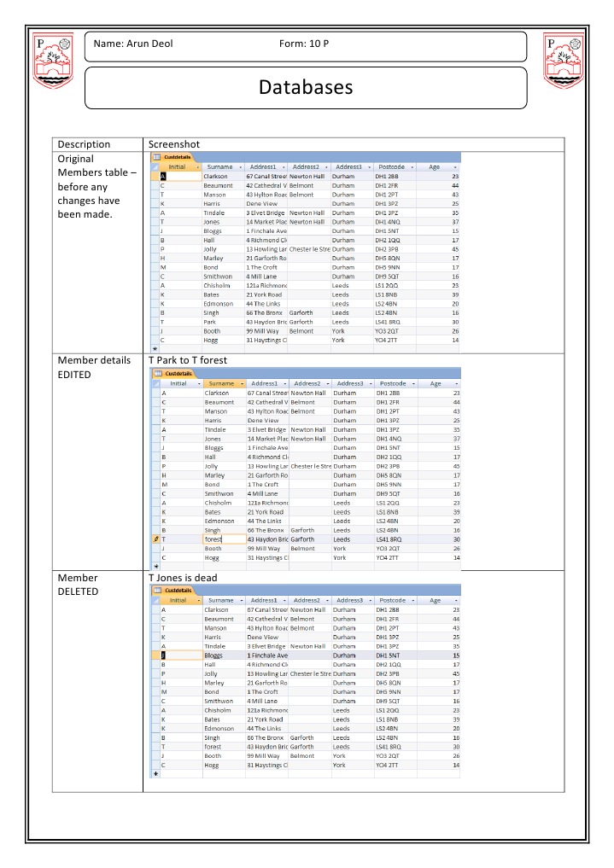Click the Surname cell being edited to forest
614x868 pixels.
(225, 539)
